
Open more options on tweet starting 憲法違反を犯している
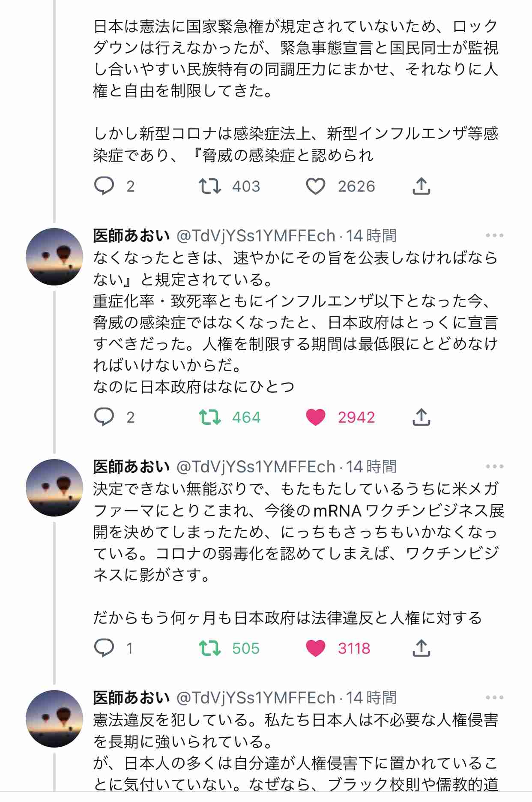pyautogui.click(x=494, y=697)
